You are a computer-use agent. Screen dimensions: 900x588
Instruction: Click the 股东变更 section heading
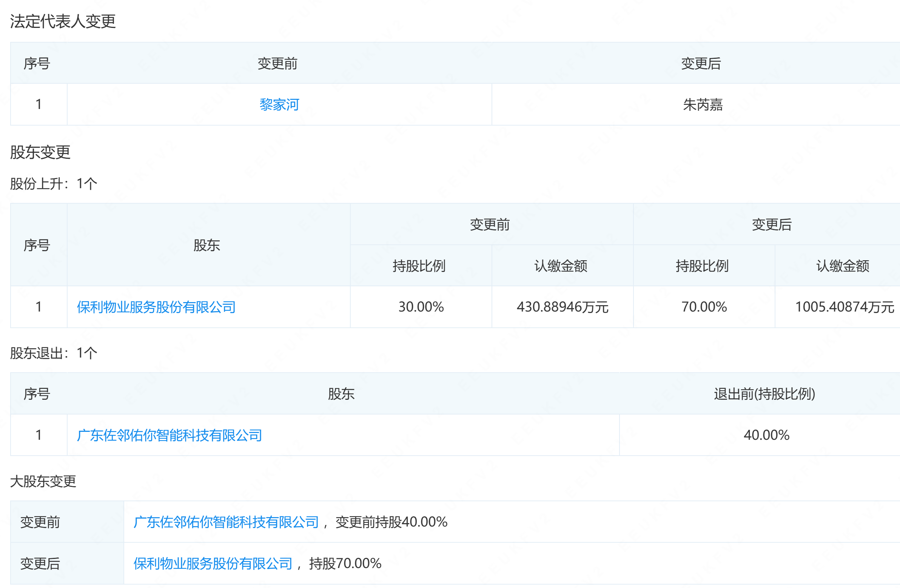coord(40,153)
